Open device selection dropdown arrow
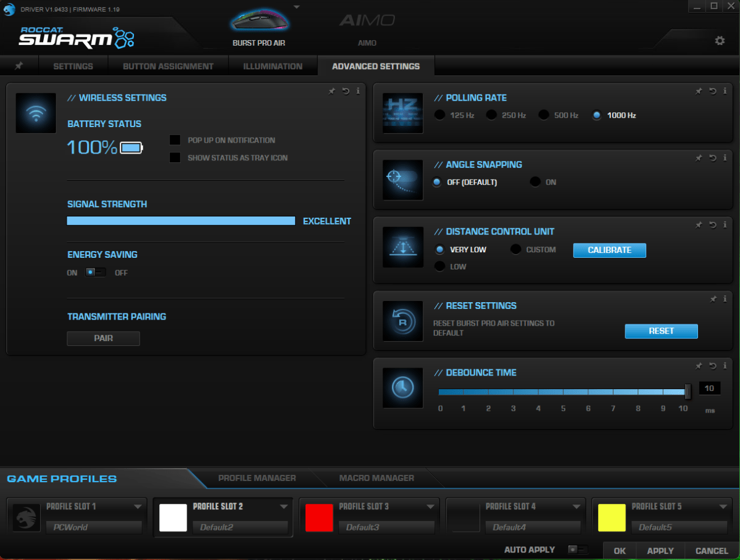The image size is (740, 560). (x=296, y=7)
